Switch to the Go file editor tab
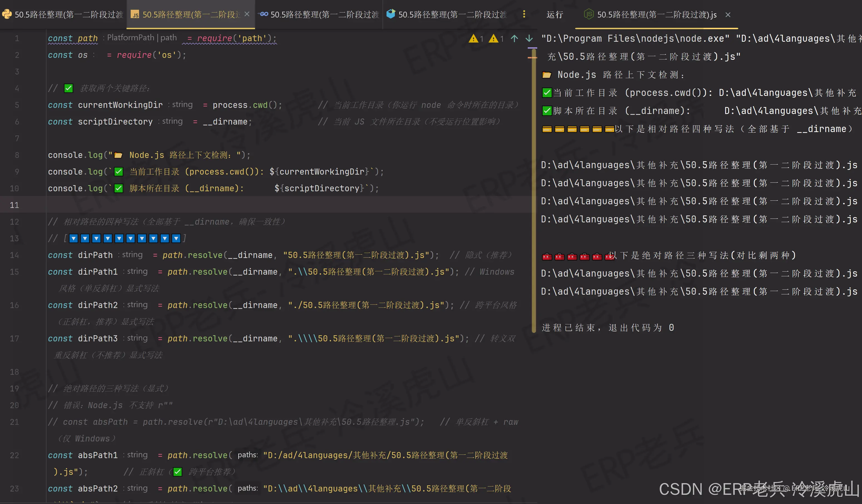Image resolution: width=862 pixels, height=504 pixels. pos(320,14)
